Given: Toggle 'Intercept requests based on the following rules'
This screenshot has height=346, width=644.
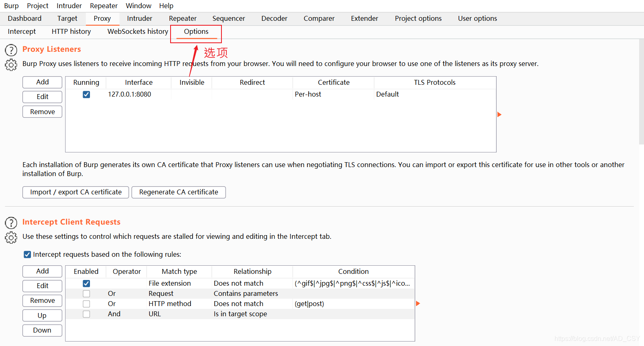Looking at the screenshot, I should point(27,254).
